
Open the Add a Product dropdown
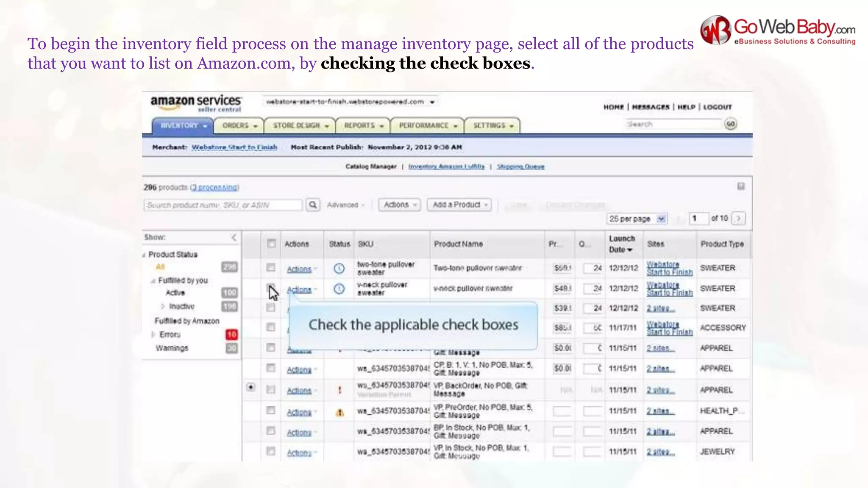459,205
